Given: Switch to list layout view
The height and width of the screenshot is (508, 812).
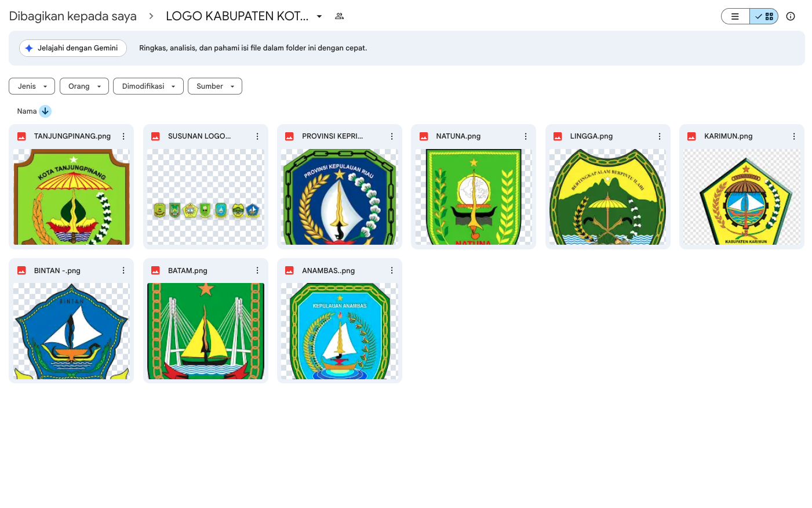Looking at the screenshot, I should click(735, 16).
